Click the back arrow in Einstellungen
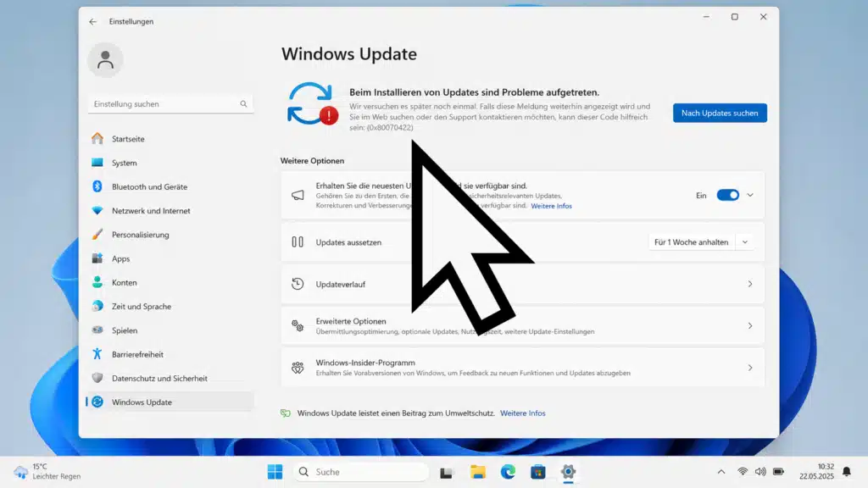Image resolution: width=868 pixels, height=488 pixels. tap(92, 21)
